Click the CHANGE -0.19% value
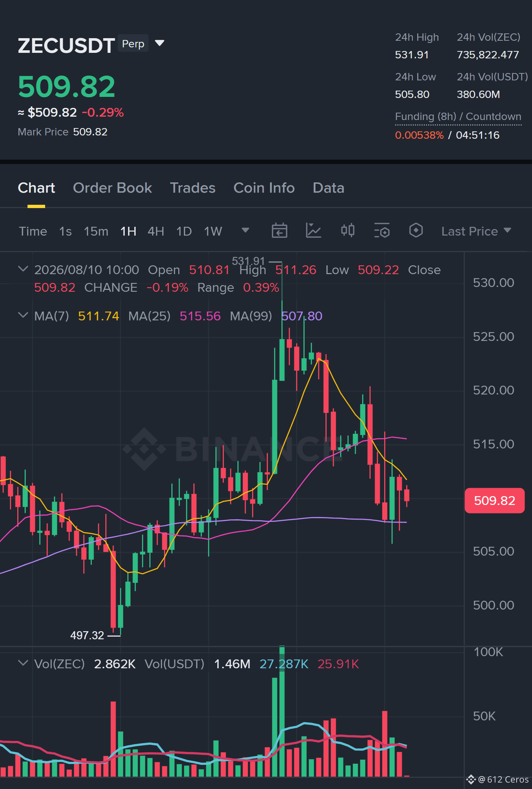The height and width of the screenshot is (789, 532). point(167,287)
